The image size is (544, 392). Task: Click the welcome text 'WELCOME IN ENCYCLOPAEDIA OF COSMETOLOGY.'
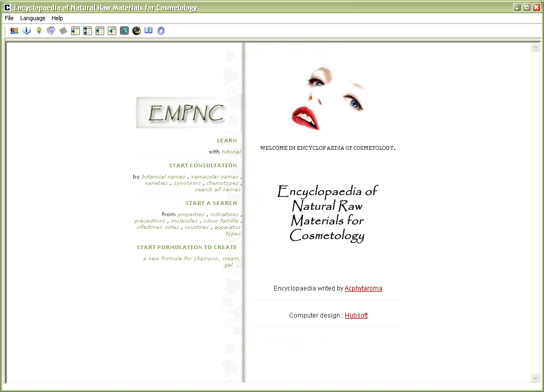pyautogui.click(x=328, y=148)
